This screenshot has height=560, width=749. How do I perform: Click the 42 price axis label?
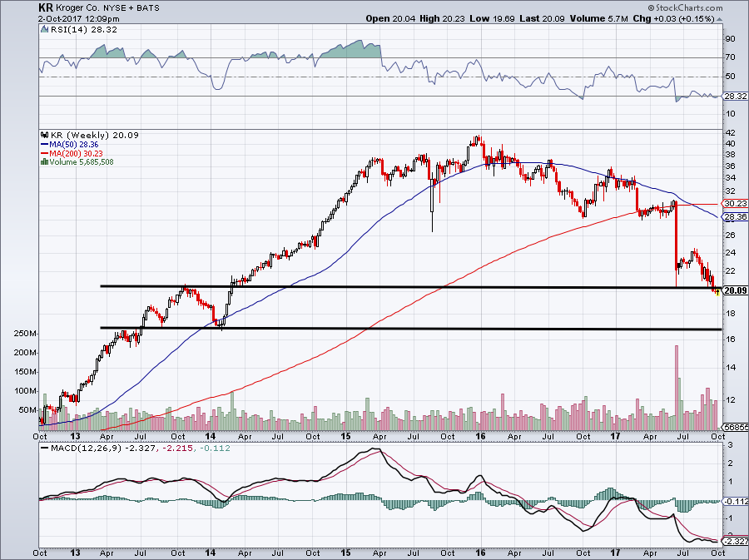(730, 134)
